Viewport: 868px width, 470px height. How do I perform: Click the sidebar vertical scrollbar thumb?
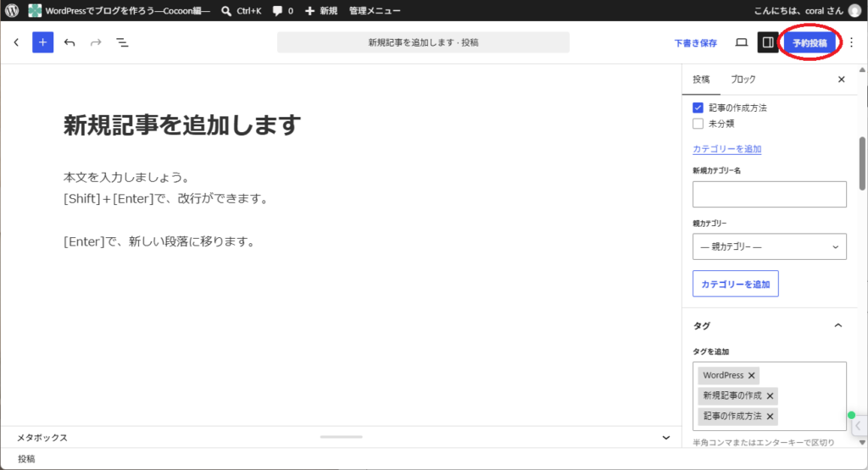(862, 163)
